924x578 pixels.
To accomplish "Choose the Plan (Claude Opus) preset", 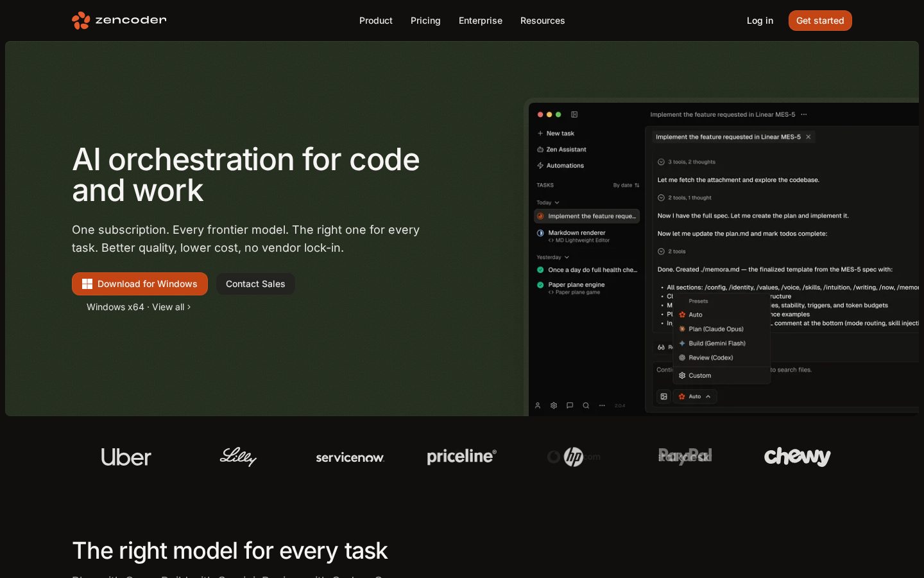I will coord(721,329).
